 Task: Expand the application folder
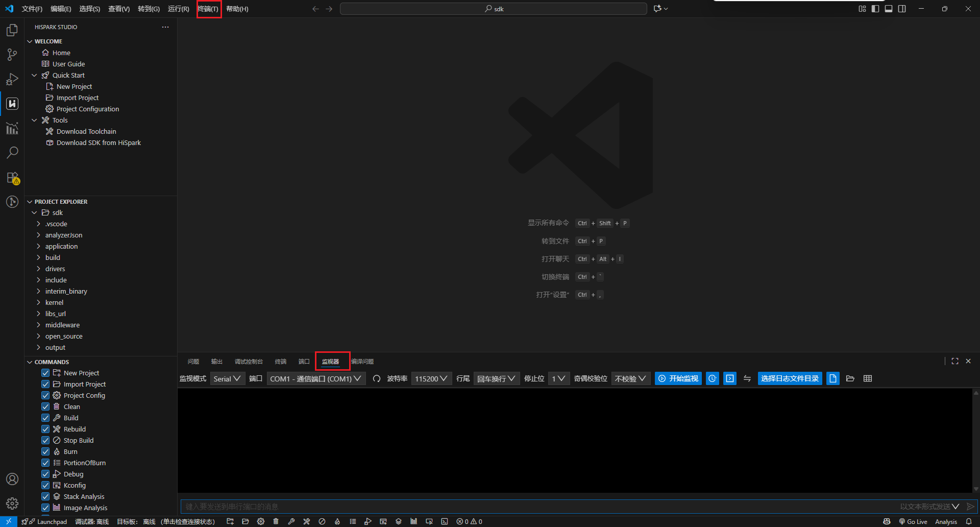(x=61, y=246)
